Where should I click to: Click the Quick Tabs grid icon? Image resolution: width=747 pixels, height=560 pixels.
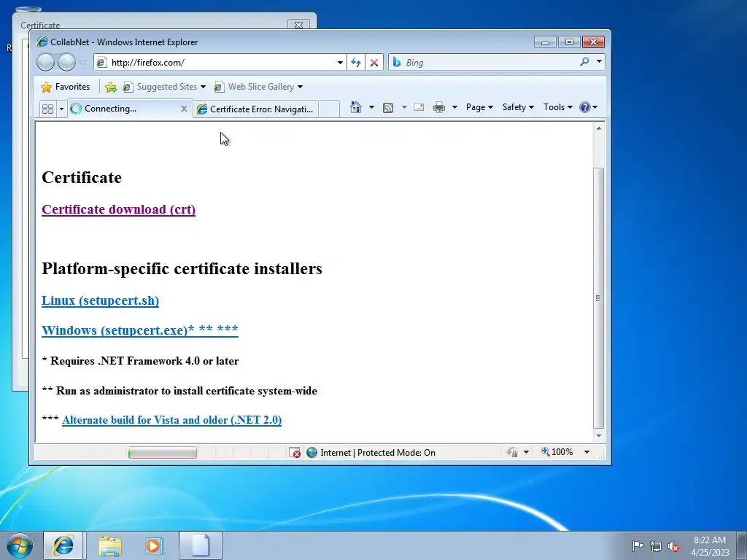coord(47,109)
